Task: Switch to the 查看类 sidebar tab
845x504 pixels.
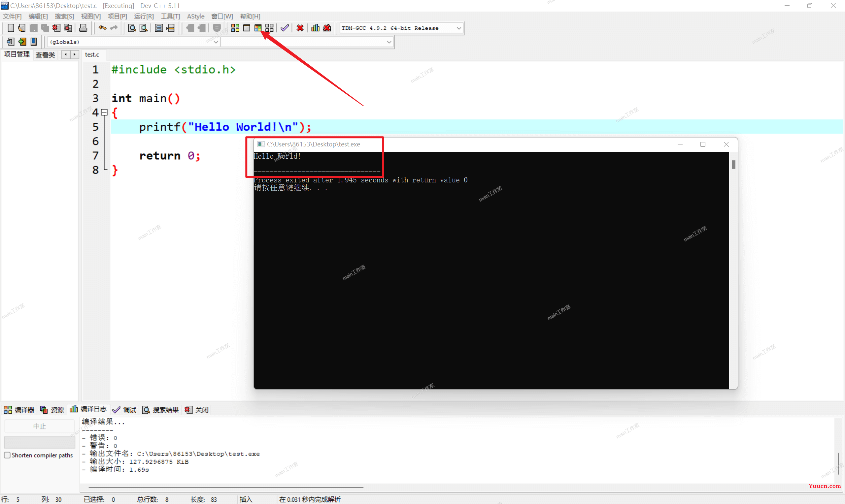Action: click(45, 55)
